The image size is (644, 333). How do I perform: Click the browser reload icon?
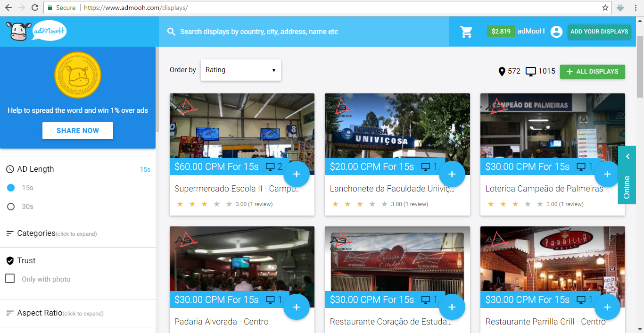point(35,8)
